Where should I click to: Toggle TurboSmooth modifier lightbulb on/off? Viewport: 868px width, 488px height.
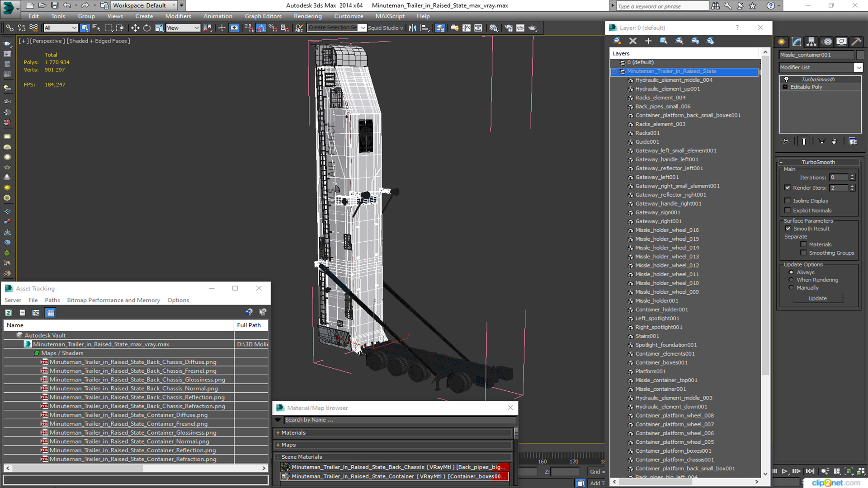coord(787,80)
